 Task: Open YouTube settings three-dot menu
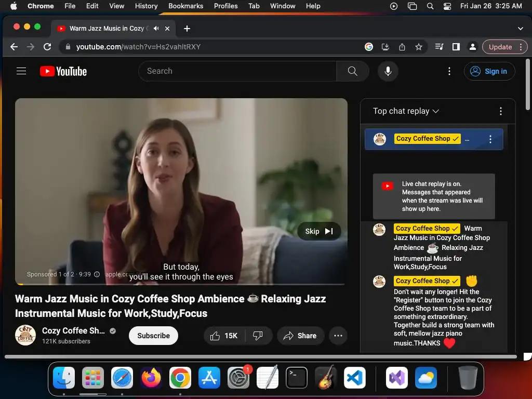449,71
